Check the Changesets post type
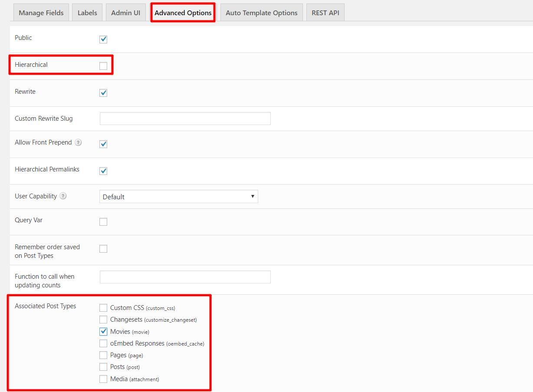This screenshot has height=392, width=533. point(103,320)
